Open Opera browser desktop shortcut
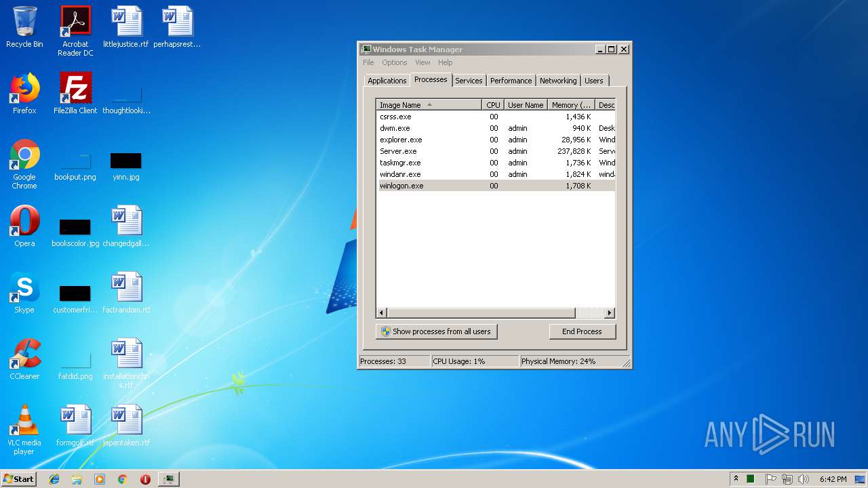 point(24,226)
